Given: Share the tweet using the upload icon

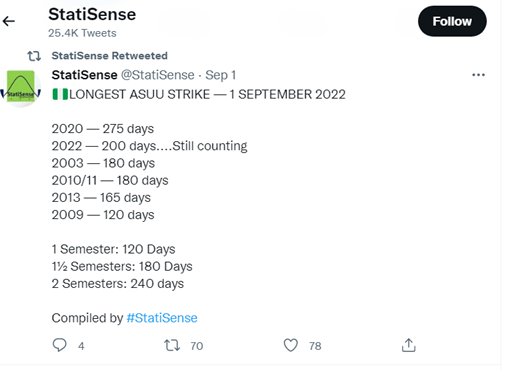Looking at the screenshot, I should click(409, 345).
